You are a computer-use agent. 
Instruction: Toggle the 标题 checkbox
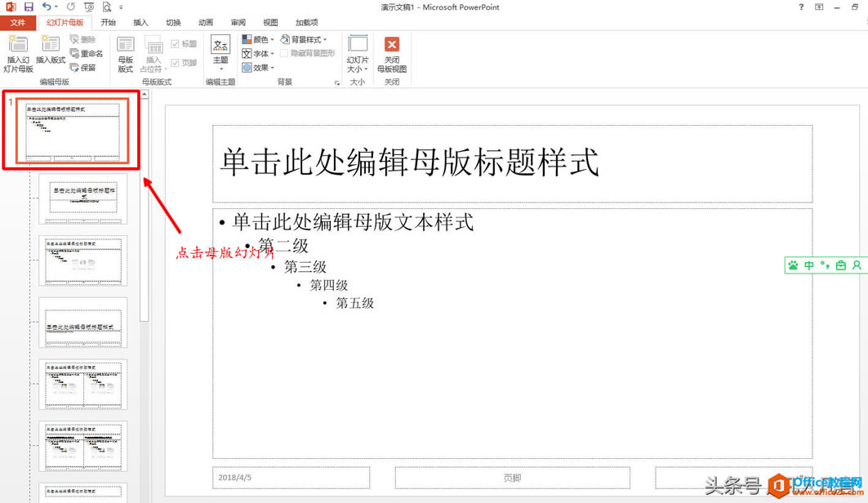[x=184, y=44]
